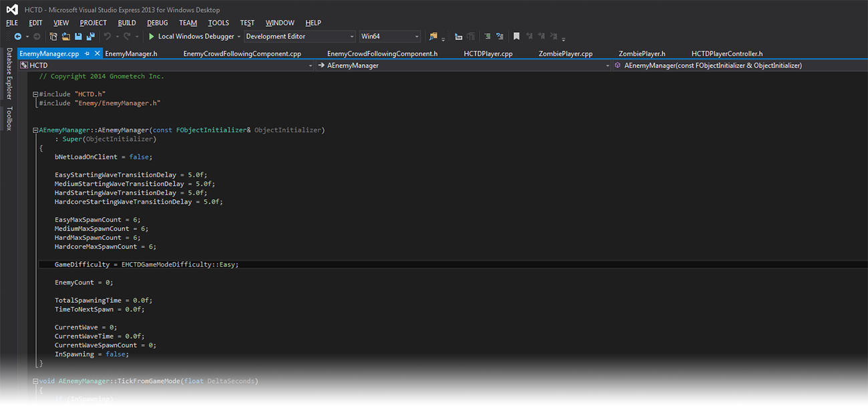Click the Redo arrow icon
The image size is (868, 409).
(x=128, y=37)
